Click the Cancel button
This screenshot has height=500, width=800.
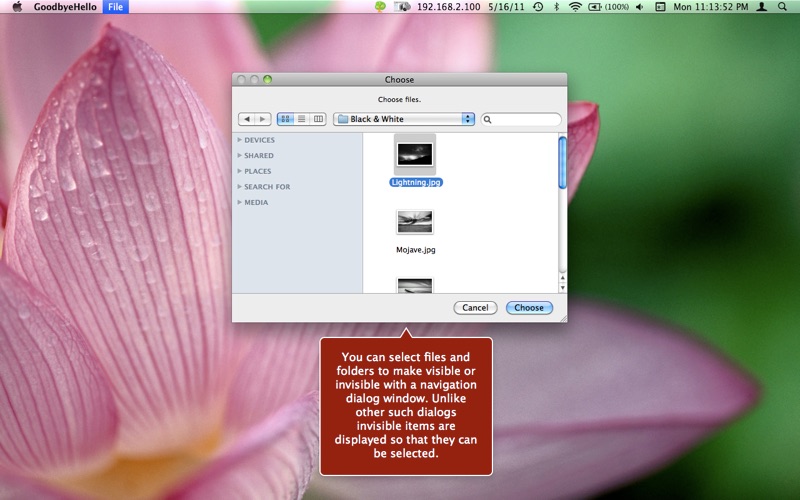click(475, 308)
